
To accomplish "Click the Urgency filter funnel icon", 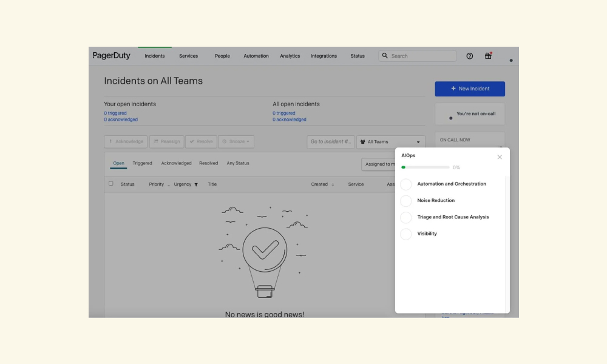I will pos(196,184).
